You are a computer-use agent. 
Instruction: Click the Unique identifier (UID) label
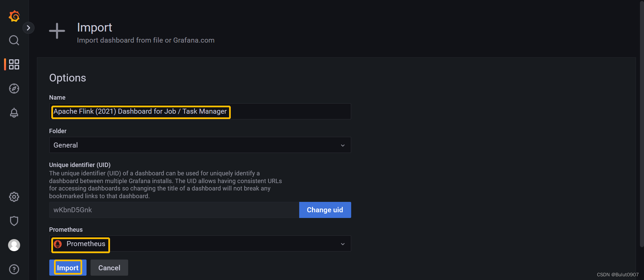[x=80, y=165]
